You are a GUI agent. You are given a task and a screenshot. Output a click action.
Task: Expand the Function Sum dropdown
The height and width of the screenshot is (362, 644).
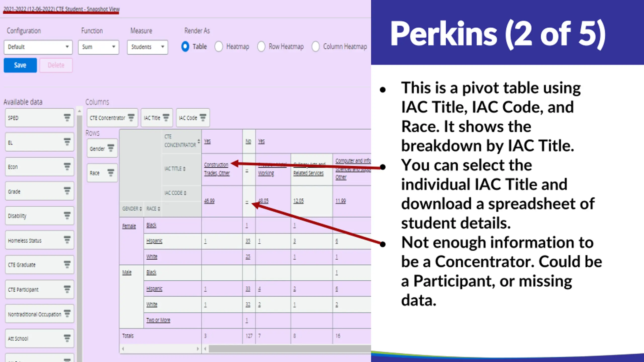pos(98,47)
